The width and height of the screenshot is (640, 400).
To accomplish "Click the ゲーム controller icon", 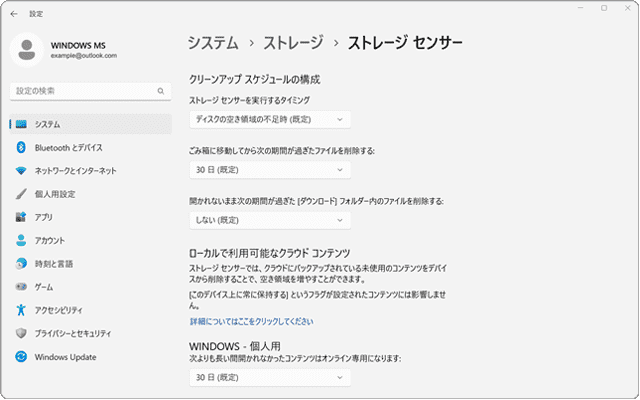I will coord(21,287).
